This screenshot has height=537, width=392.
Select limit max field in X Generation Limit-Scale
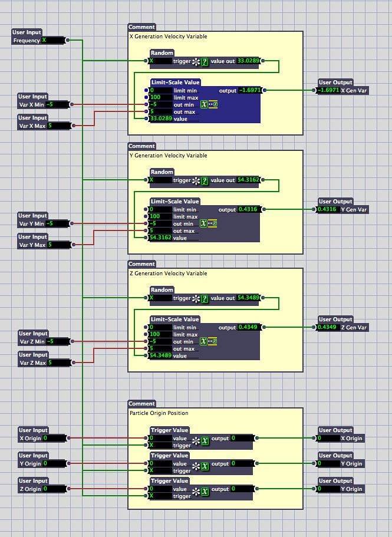pyautogui.click(x=160, y=97)
